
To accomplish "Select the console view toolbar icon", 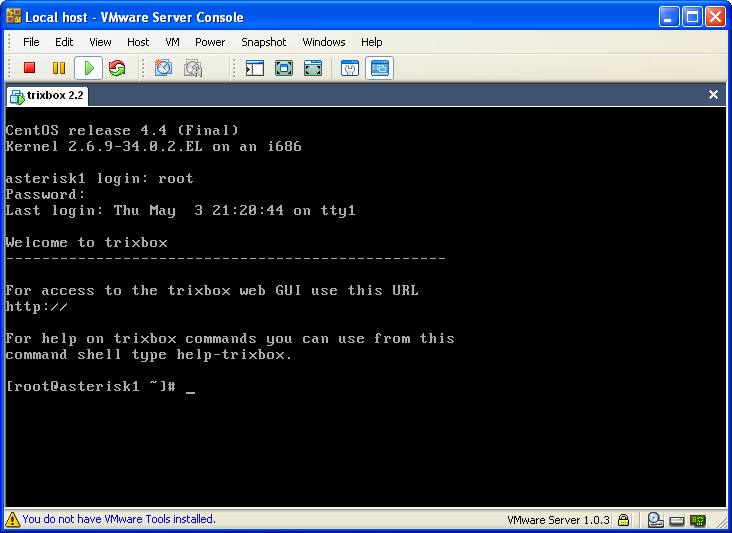I will point(380,68).
